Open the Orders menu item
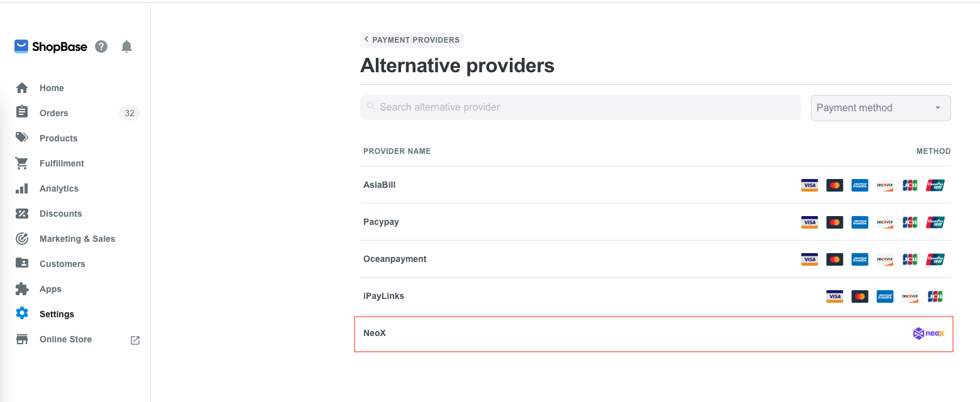This screenshot has width=980, height=402. (x=53, y=113)
